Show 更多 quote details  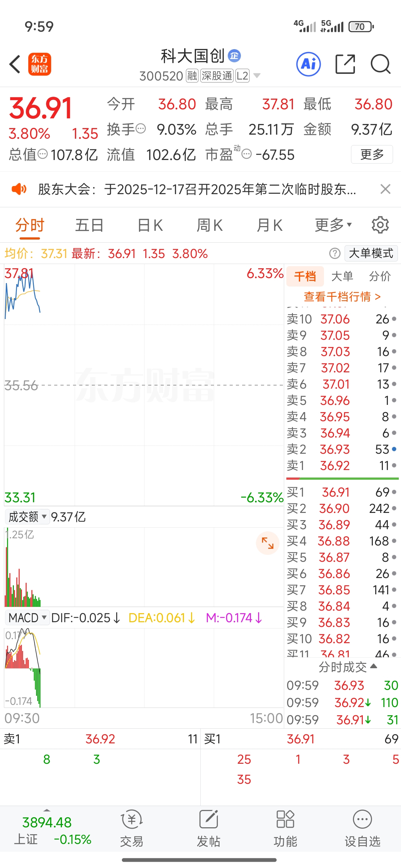pos(372,154)
